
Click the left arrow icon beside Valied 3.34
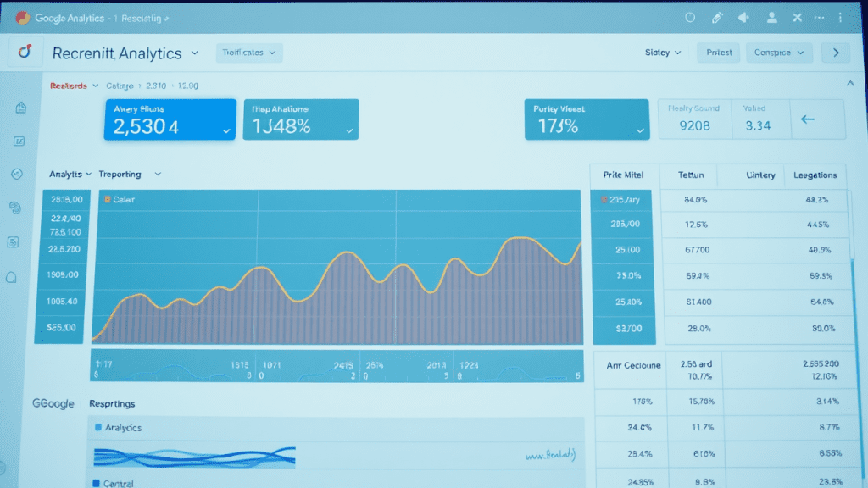pyautogui.click(x=807, y=119)
